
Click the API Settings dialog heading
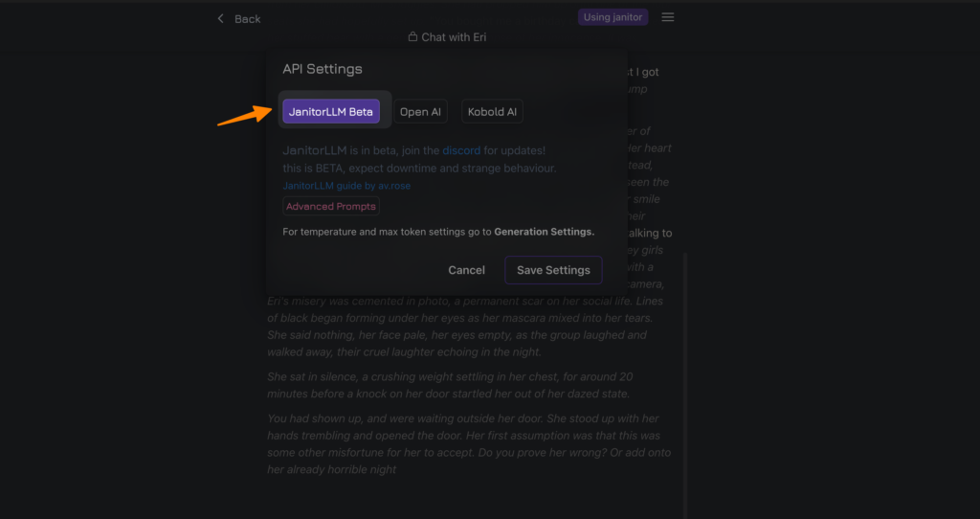323,69
